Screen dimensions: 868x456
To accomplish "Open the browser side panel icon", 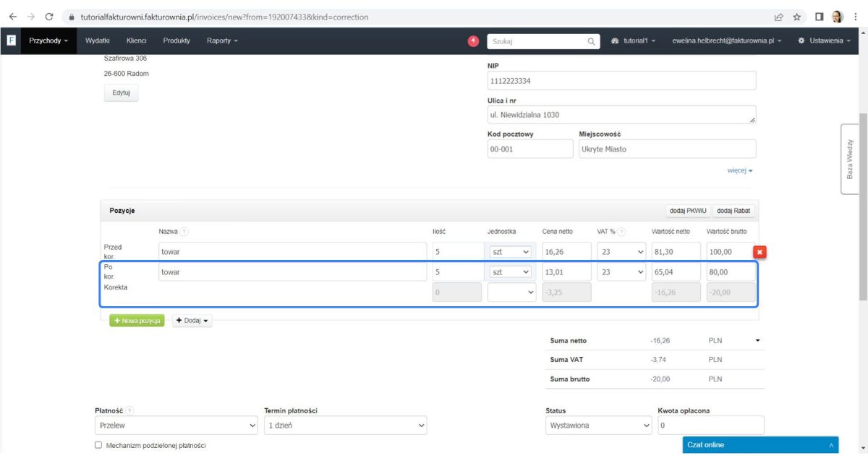I will 819,16.
